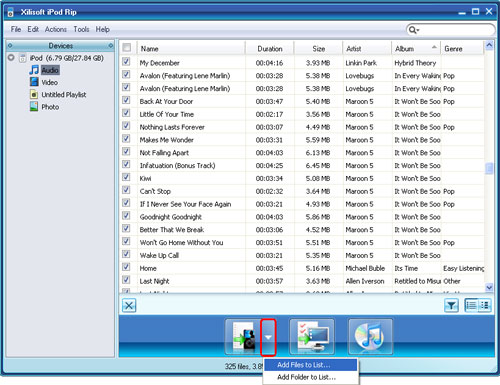Uncheck the Last Night 00:03:57 checkbox

(126, 280)
